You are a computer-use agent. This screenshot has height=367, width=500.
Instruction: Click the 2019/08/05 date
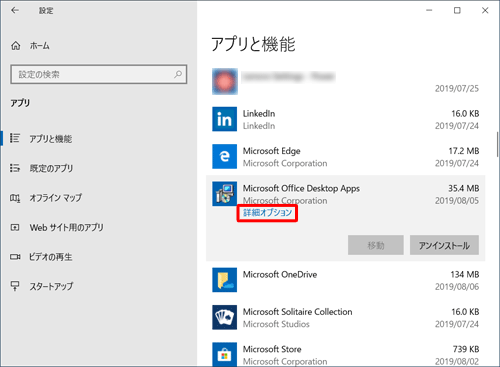coord(457,201)
